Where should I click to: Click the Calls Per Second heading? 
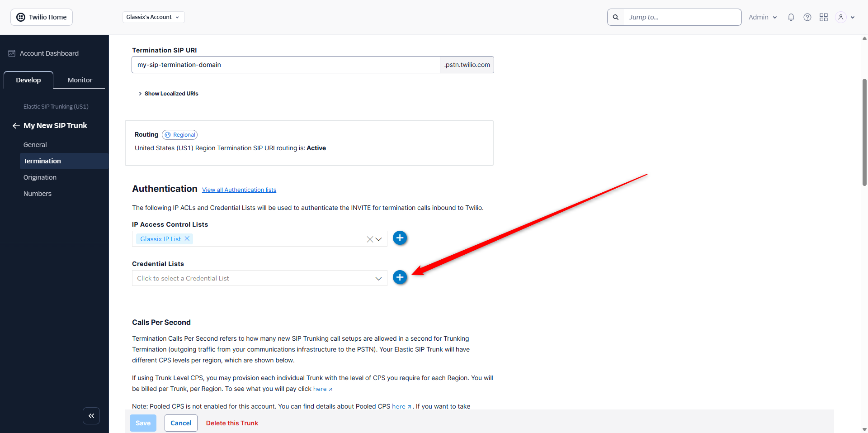[x=161, y=323]
